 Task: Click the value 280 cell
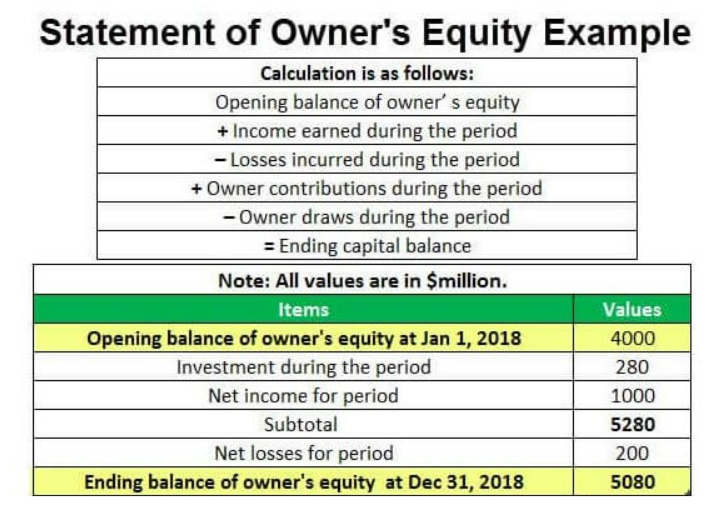coord(632,367)
